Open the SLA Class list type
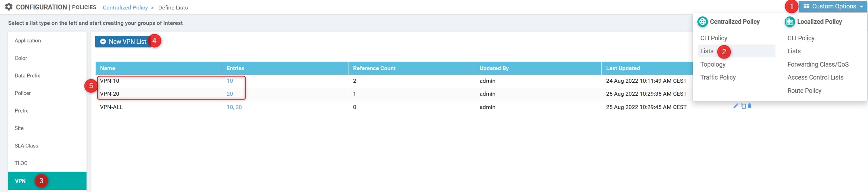The image size is (868, 192). pyautogui.click(x=26, y=146)
